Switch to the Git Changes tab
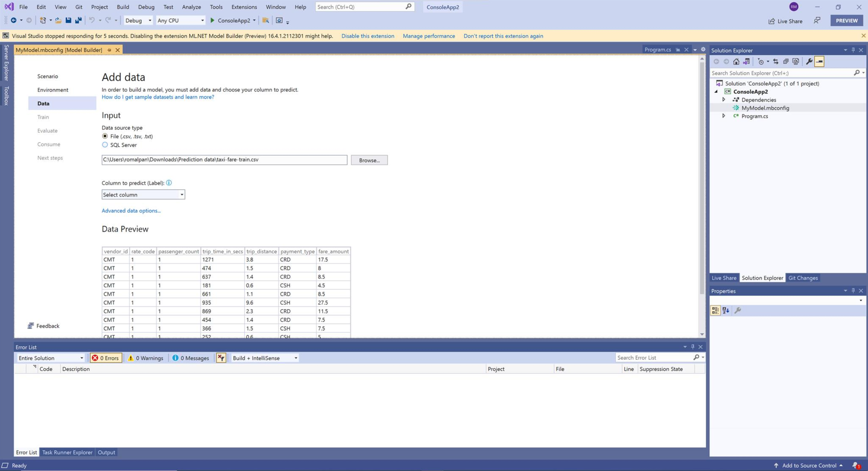The width and height of the screenshot is (868, 471). (x=803, y=277)
